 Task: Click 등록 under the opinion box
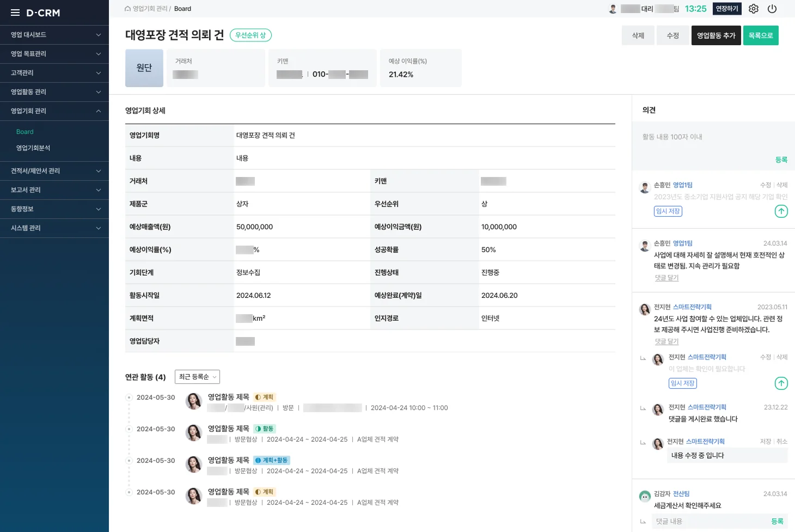pyautogui.click(x=781, y=160)
